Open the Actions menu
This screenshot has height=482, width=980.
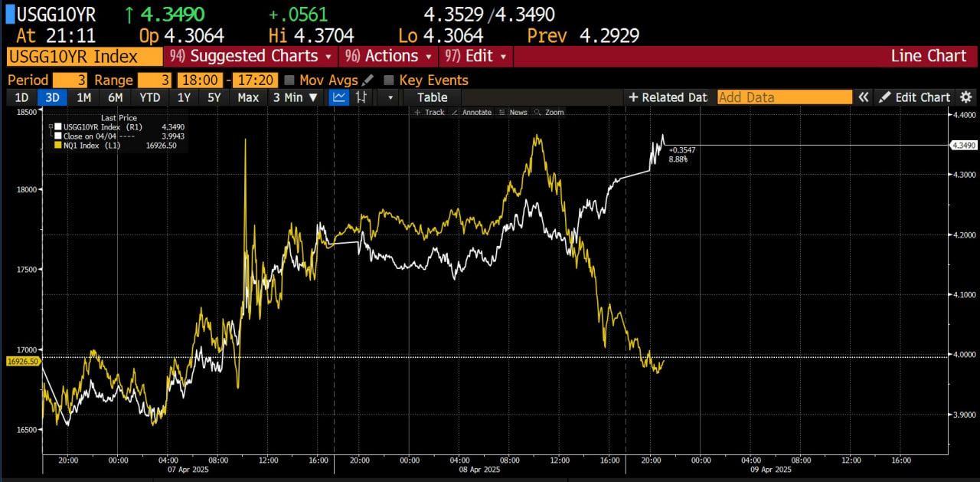390,57
